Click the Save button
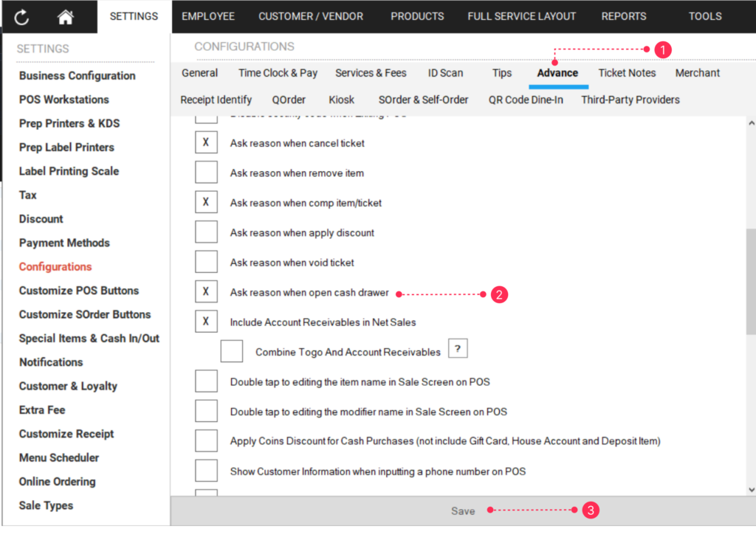Viewport: 756px width, 551px height. [463, 511]
